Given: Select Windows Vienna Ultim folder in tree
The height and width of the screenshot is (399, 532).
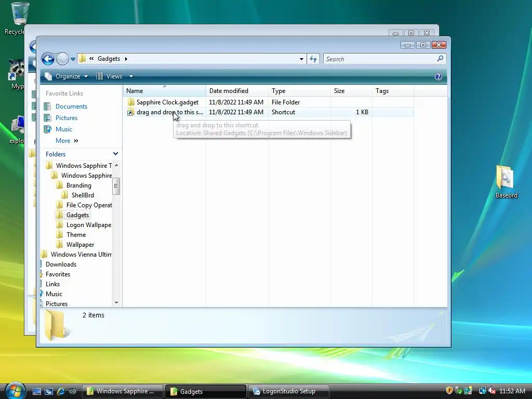Looking at the screenshot, I should pos(81,255).
